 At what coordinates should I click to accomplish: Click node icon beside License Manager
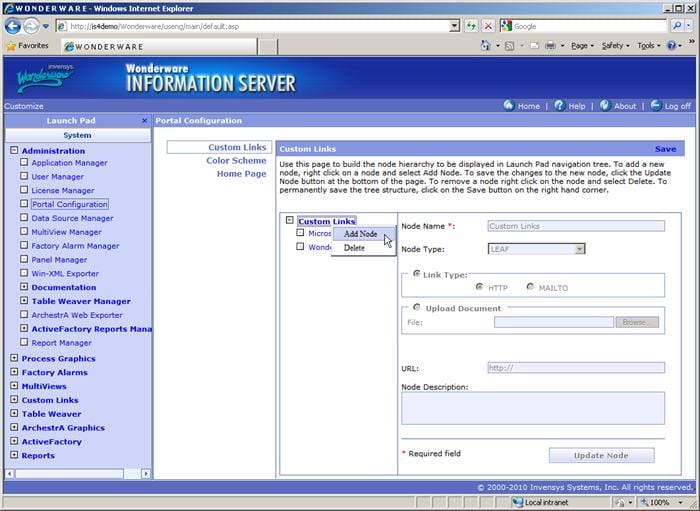pos(24,190)
